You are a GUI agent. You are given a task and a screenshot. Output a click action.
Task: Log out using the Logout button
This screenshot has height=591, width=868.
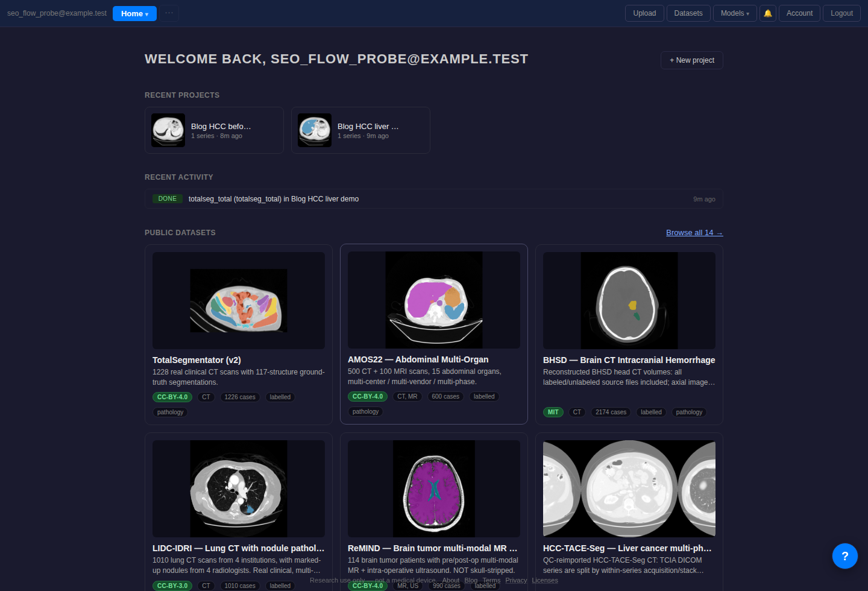pos(841,13)
